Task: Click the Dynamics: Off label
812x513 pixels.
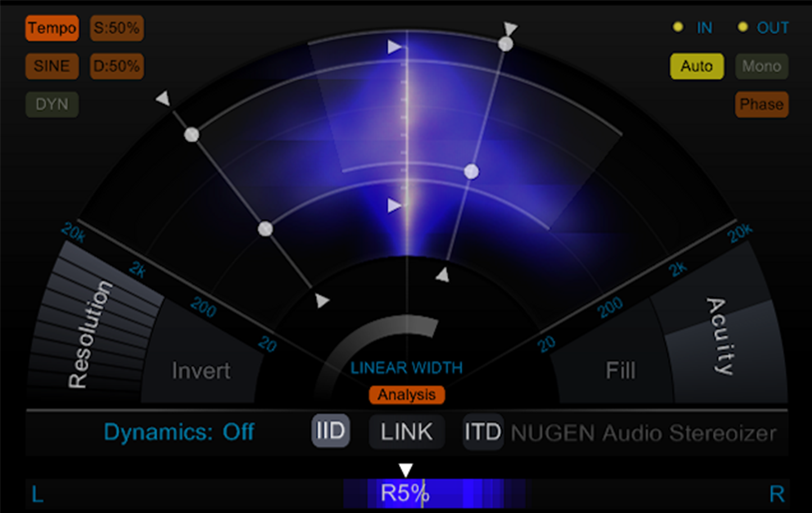Action: click(x=179, y=432)
